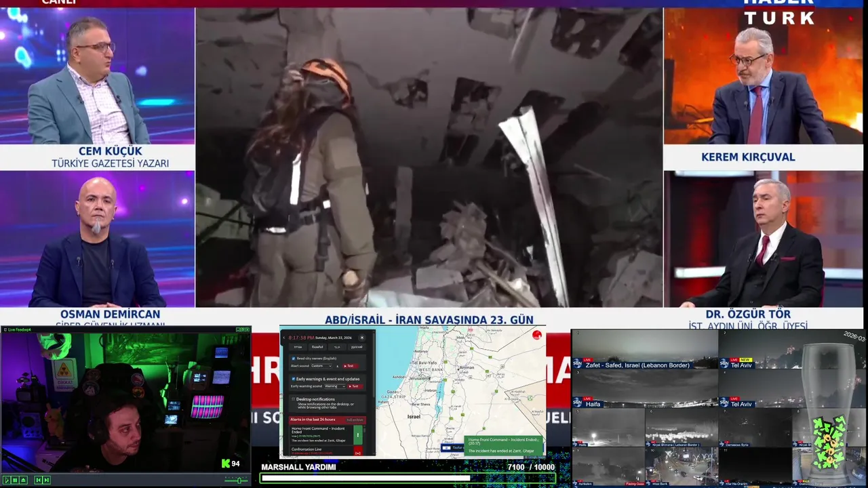Click the settings button beside the date
Viewport: 868px width, 488px height.
(362, 338)
